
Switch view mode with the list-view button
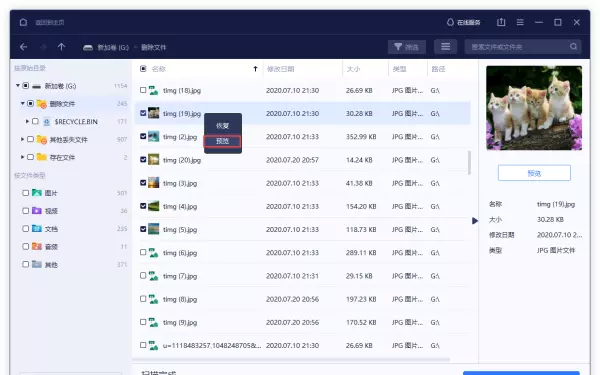click(445, 47)
